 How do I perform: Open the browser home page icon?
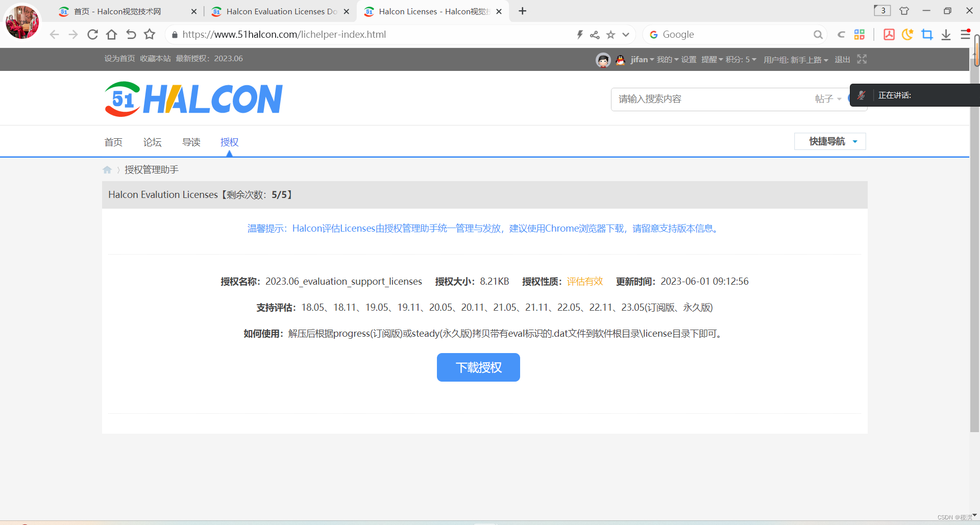111,35
